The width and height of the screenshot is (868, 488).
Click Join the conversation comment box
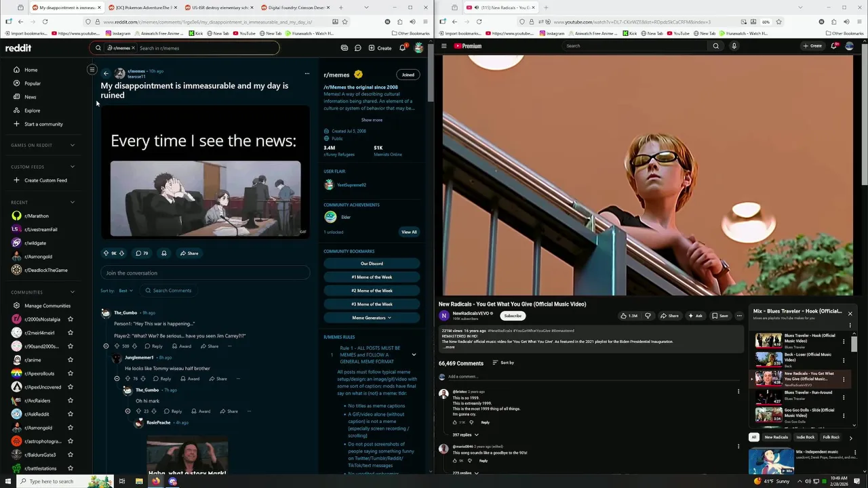205,273
